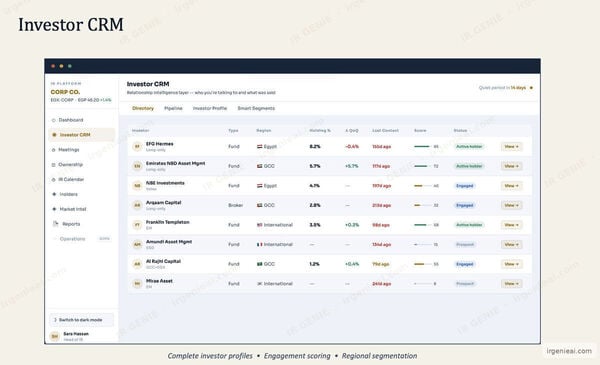Click the IR Calendar icon in the sidebar

54,180
